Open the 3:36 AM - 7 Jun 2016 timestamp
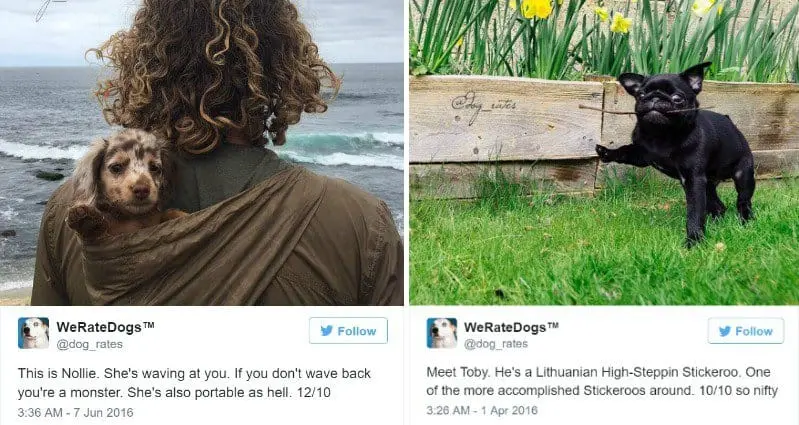799x425 pixels. click(75, 412)
